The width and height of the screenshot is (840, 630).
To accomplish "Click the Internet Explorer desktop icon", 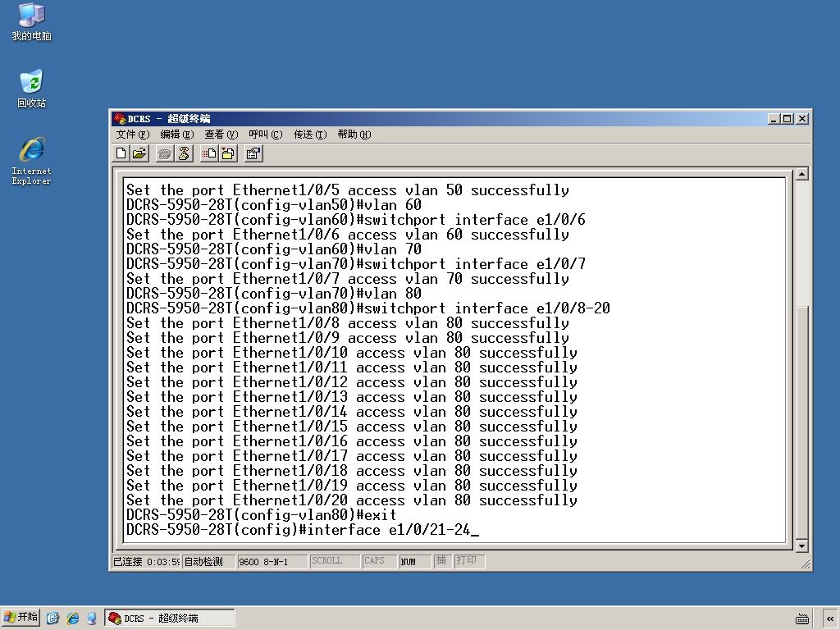I will pos(32,161).
